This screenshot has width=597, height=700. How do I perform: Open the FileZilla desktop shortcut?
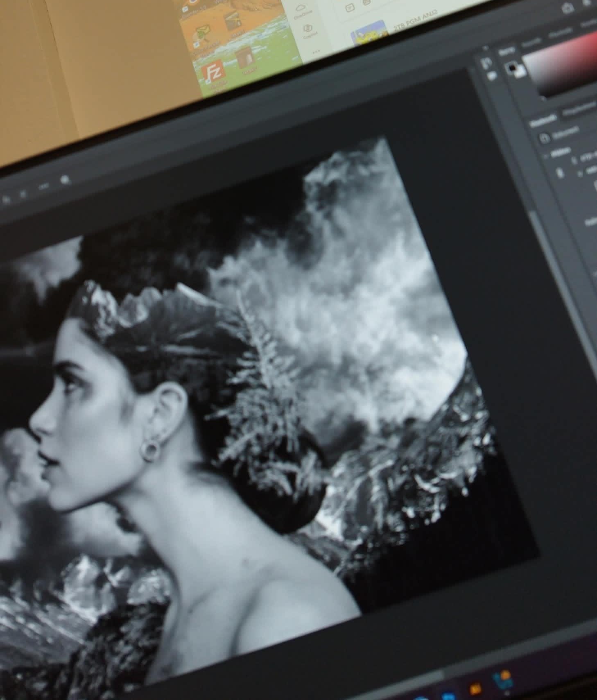[213, 73]
